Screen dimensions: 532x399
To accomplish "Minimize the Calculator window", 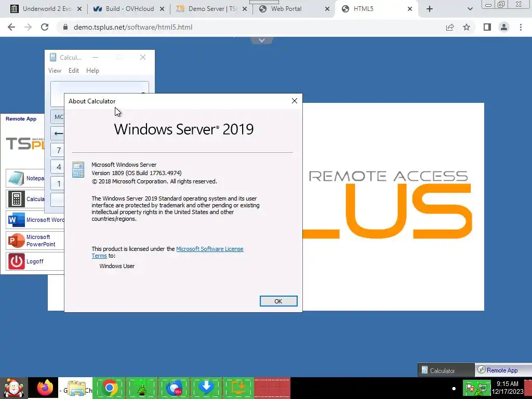I will pos(96,57).
